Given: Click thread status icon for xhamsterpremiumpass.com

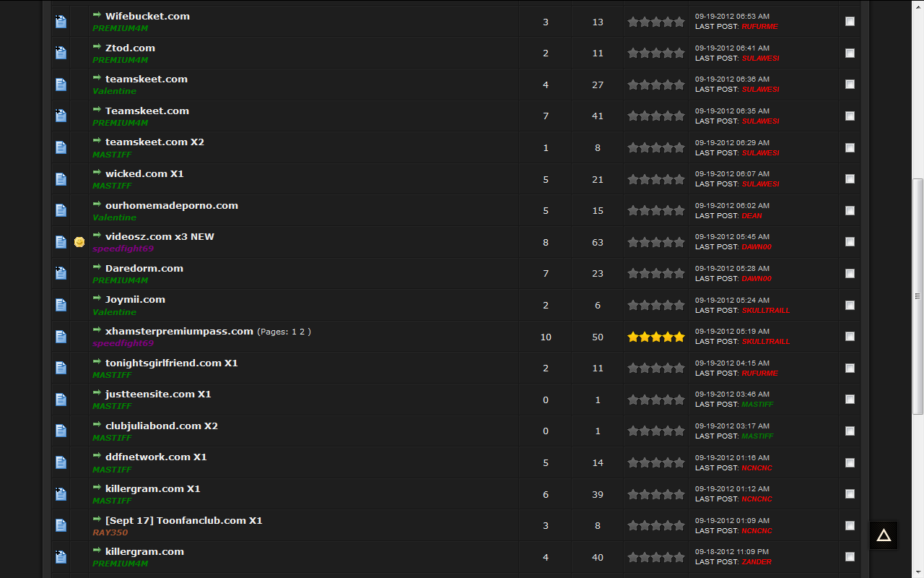Looking at the screenshot, I should coord(61,337).
